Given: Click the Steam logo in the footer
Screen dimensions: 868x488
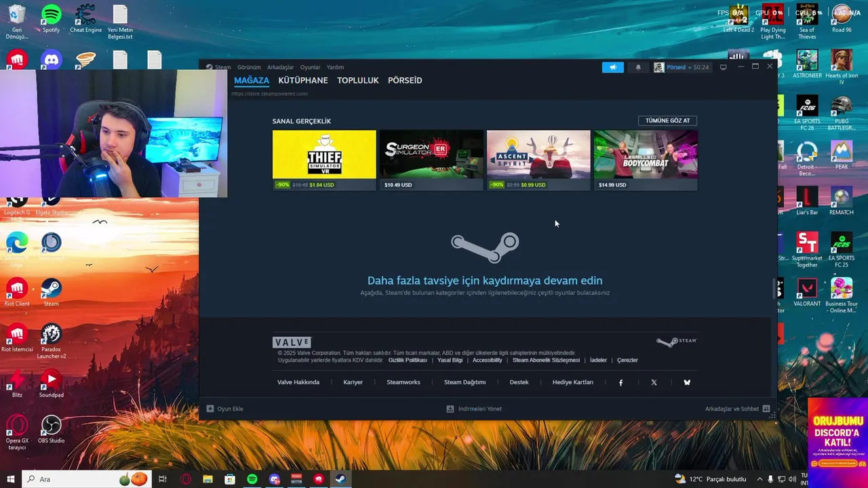Looking at the screenshot, I should (x=676, y=342).
